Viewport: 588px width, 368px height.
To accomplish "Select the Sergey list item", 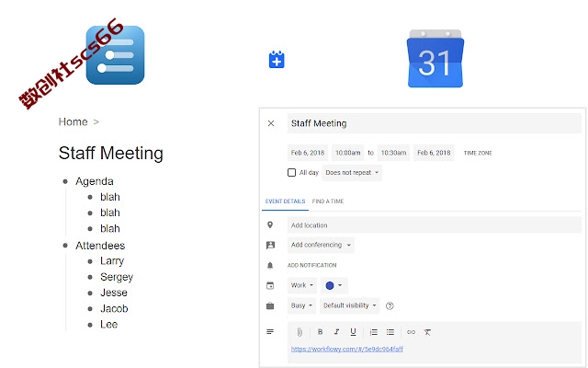I will coord(117,278).
